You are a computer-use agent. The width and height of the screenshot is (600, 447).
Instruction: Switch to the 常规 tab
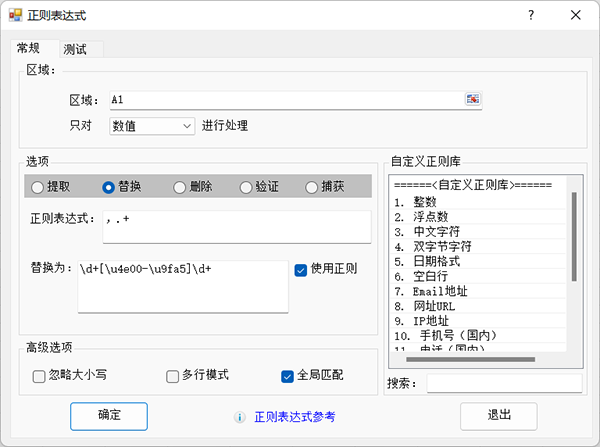35,49
